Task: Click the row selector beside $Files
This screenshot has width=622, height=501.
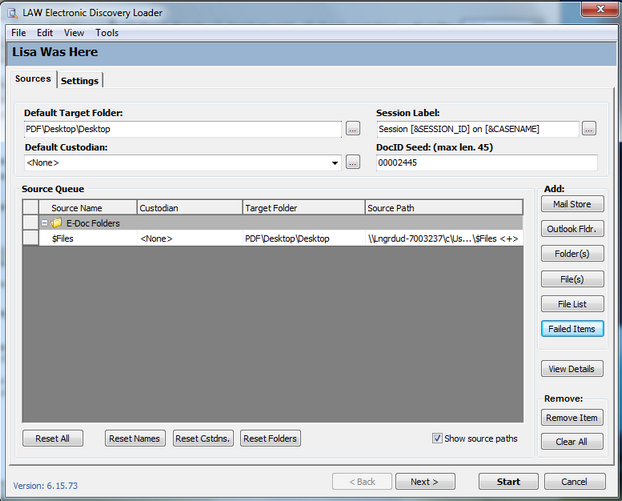Action: [31, 238]
